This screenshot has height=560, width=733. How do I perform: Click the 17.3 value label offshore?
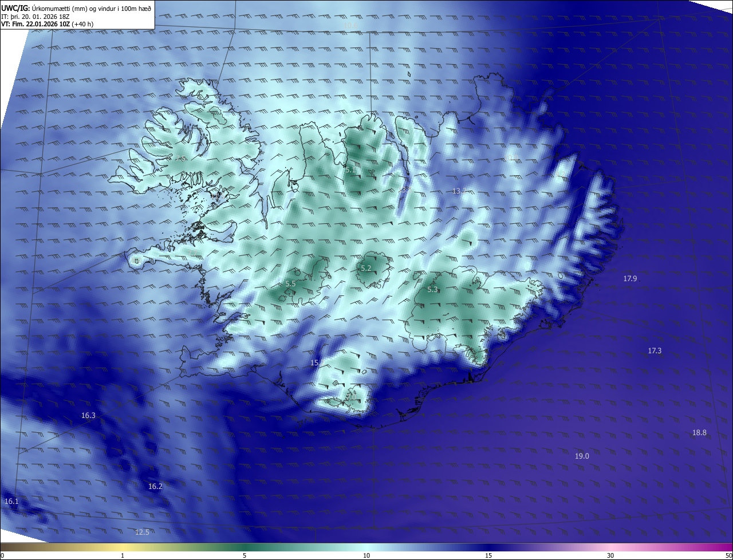[x=655, y=350]
